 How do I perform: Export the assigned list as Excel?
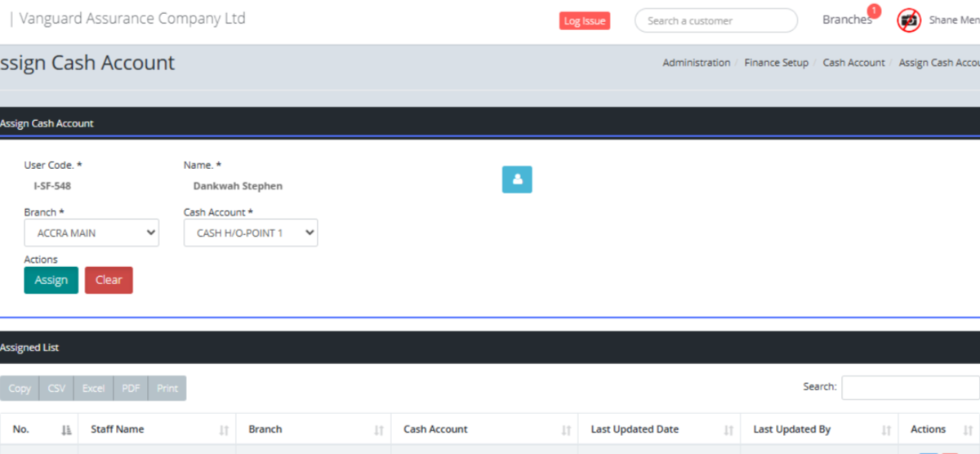93,388
